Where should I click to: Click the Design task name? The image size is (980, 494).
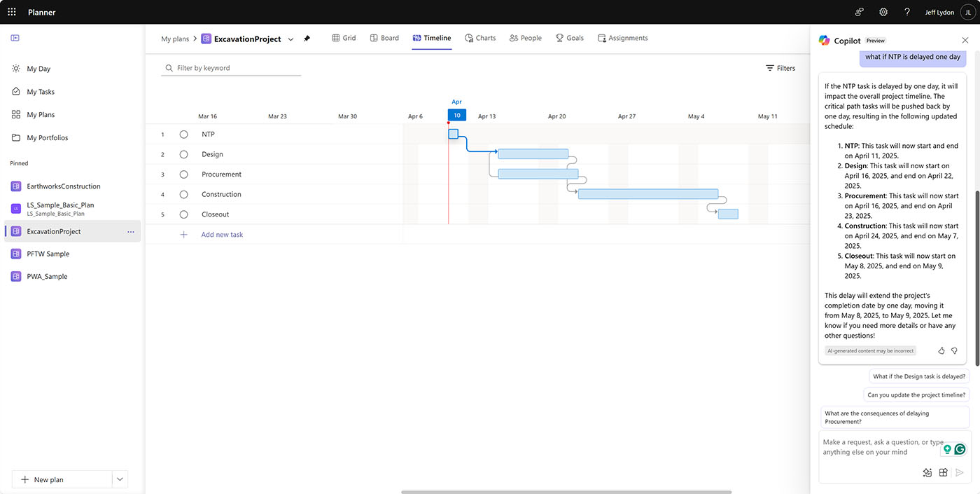[x=212, y=154]
